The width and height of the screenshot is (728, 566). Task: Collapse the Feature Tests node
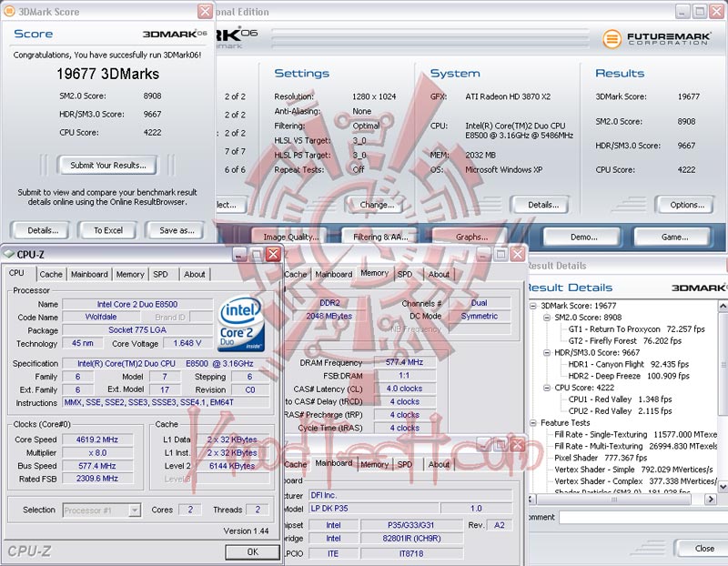coord(533,422)
